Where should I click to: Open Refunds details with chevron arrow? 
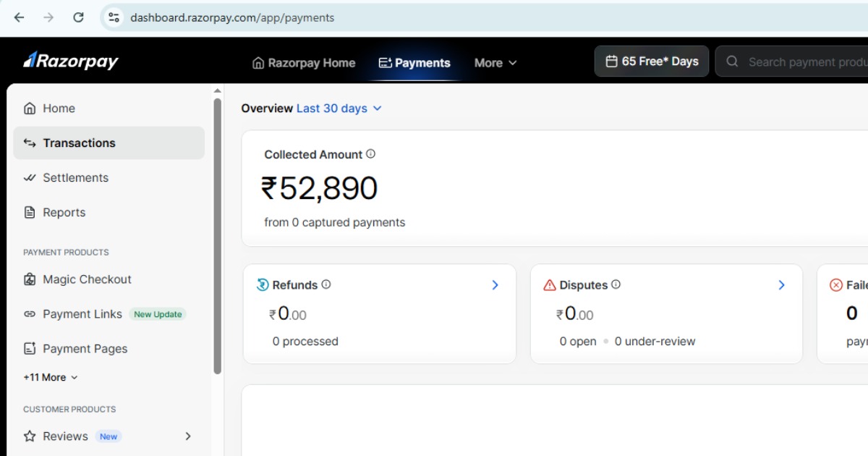click(495, 285)
